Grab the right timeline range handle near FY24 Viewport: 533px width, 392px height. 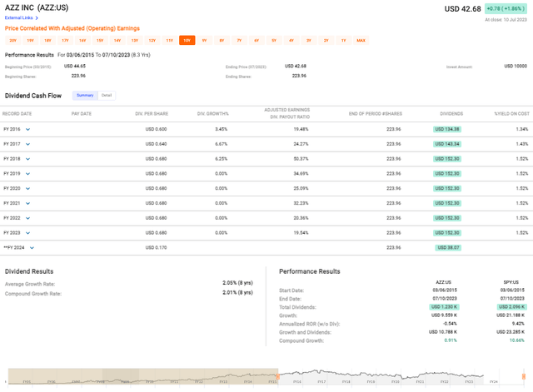(x=524, y=376)
